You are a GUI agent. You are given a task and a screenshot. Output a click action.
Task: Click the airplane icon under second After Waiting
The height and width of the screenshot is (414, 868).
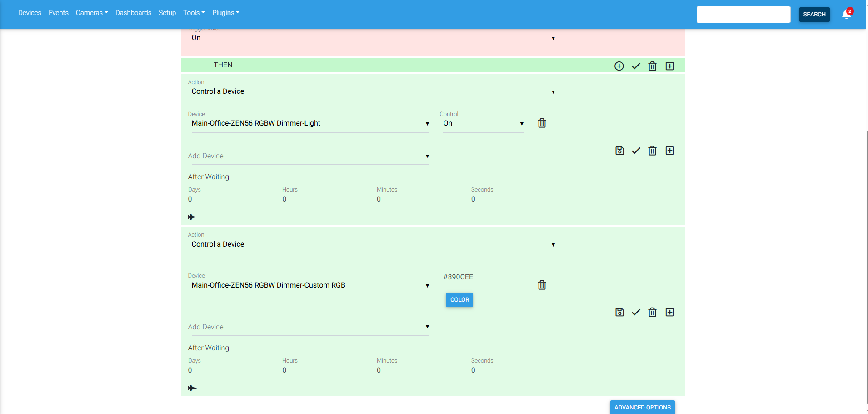pyautogui.click(x=192, y=388)
